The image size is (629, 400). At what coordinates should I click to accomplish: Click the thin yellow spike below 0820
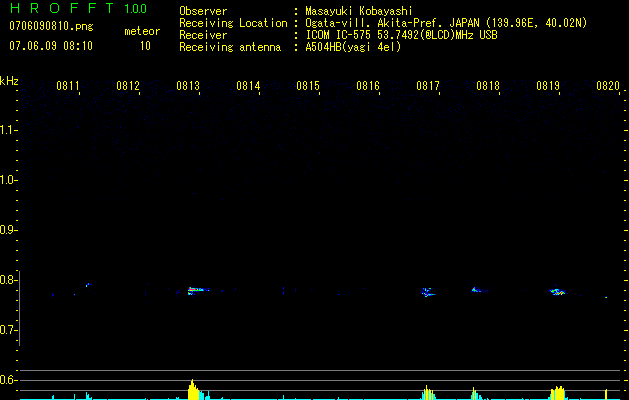[606, 394]
